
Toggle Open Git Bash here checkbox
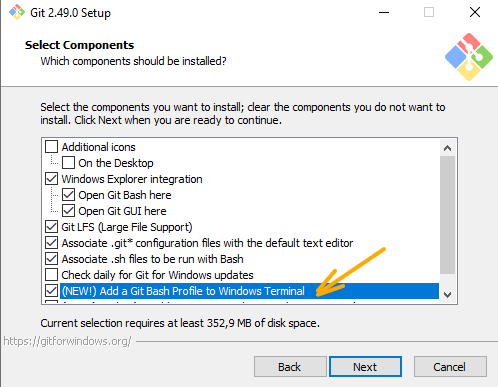(68, 195)
